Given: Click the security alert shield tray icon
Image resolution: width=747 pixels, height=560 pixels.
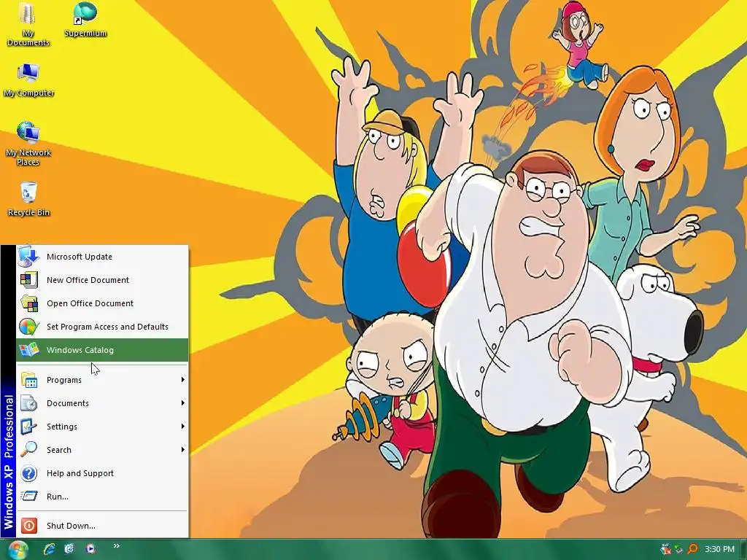Looking at the screenshot, I should pyautogui.click(x=666, y=549).
